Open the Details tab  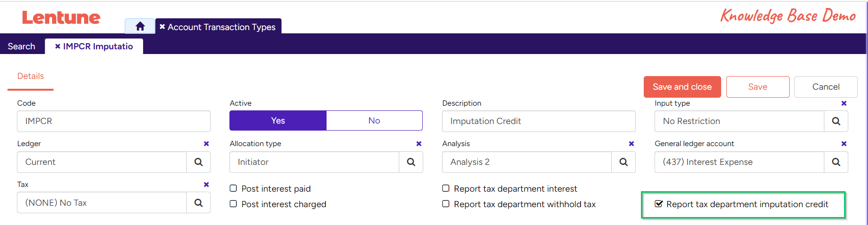pos(30,76)
